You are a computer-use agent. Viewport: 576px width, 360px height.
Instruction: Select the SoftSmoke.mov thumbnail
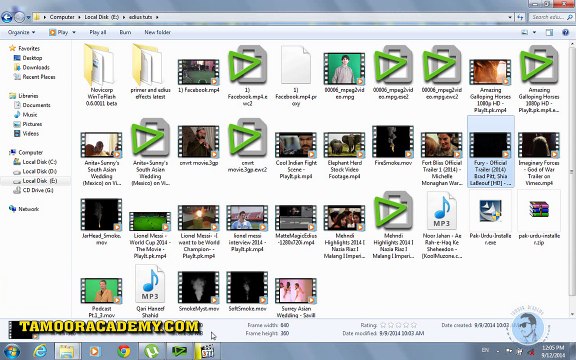pyautogui.click(x=247, y=288)
